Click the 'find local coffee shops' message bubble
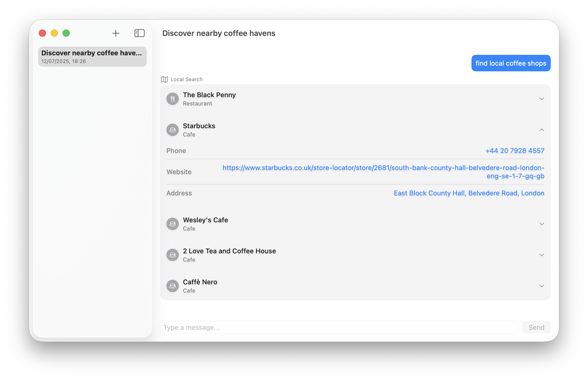This screenshot has width=588, height=380. tap(511, 63)
